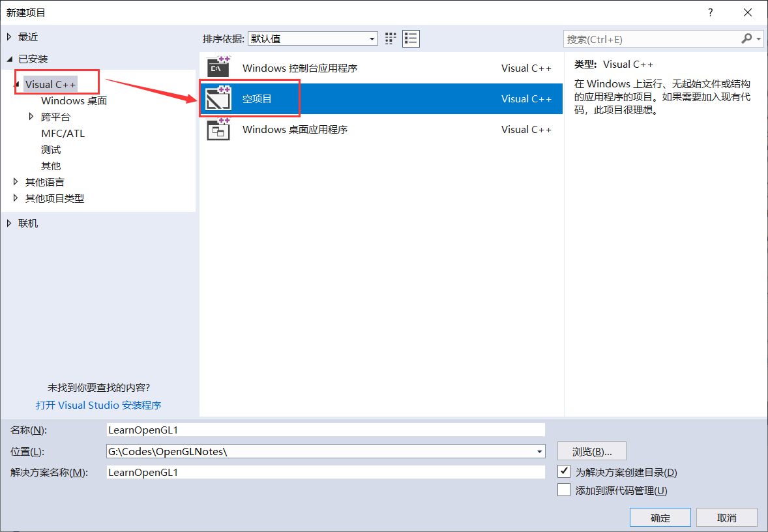Click the 取消 button
This screenshot has height=532, width=768.
tap(727, 517)
